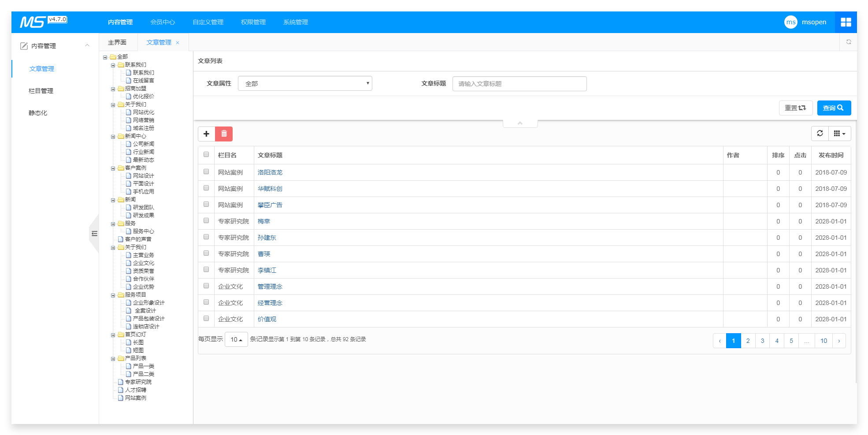
Task: Click the 内容管理 edit icon in sidebar
Action: pos(24,46)
